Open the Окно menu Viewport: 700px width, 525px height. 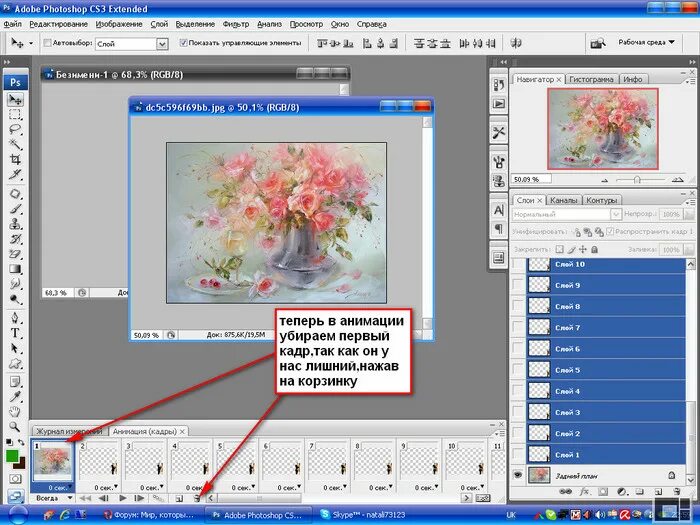[340, 24]
